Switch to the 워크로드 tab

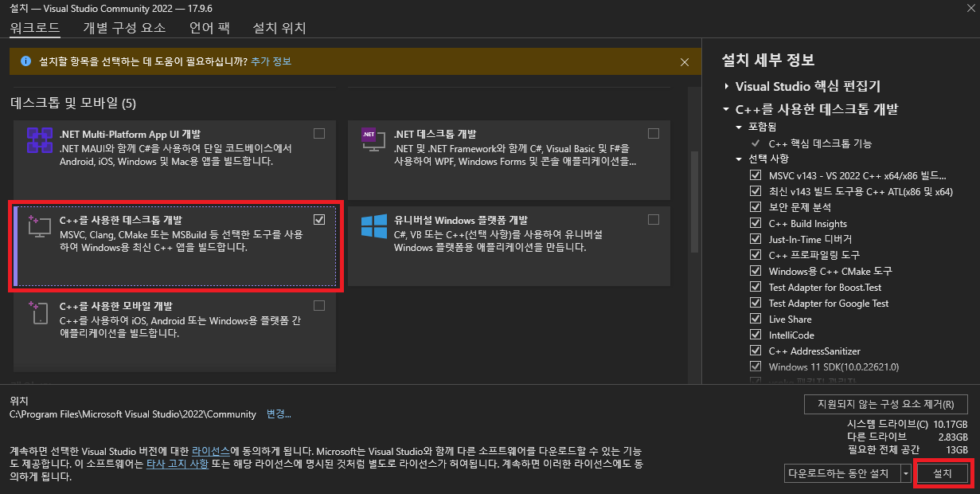(x=35, y=28)
